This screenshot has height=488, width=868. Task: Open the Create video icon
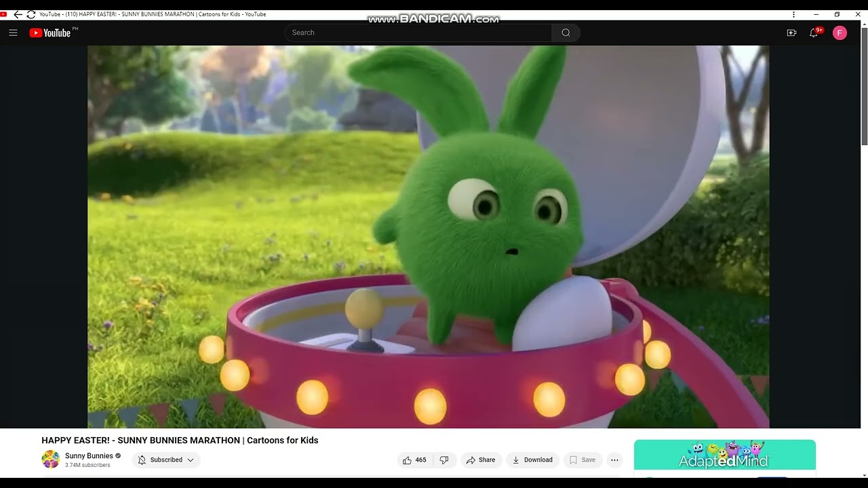tap(791, 33)
